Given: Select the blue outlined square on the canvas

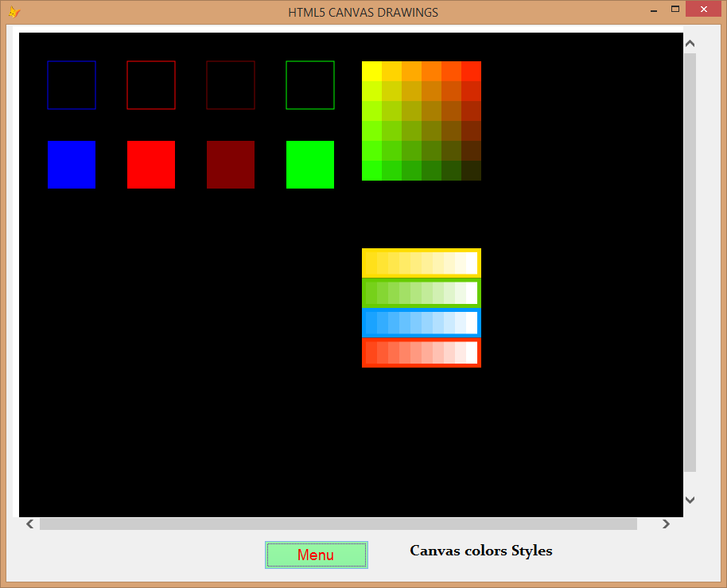Looking at the screenshot, I should pos(72,84).
